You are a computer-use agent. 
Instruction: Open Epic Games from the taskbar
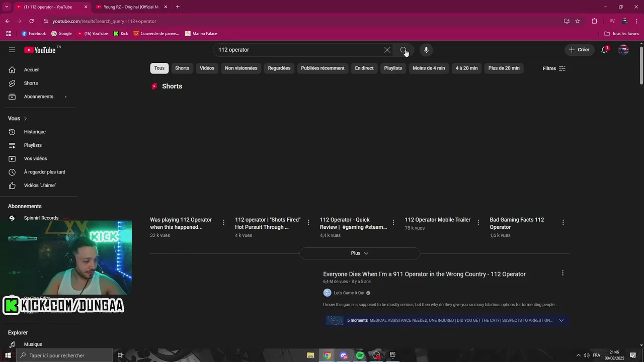pyautogui.click(x=392, y=355)
